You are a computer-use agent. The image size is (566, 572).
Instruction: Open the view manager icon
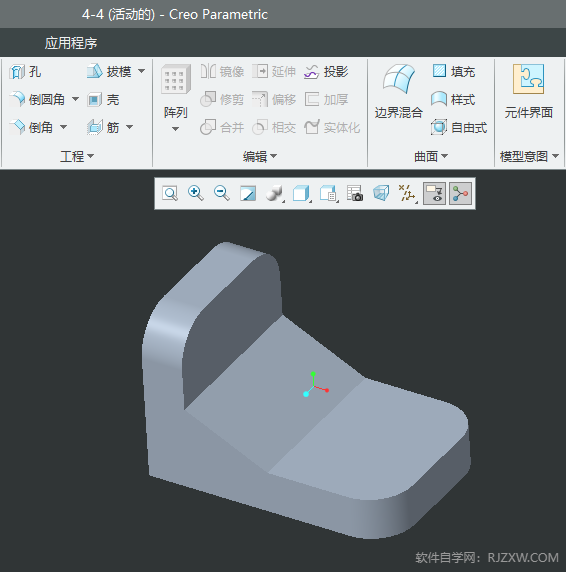tap(328, 193)
